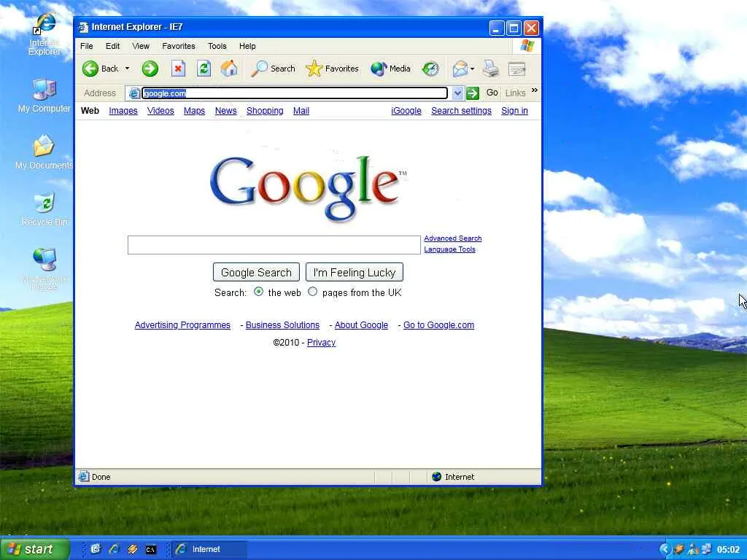
Task: Open the Images link
Action: 123,111
